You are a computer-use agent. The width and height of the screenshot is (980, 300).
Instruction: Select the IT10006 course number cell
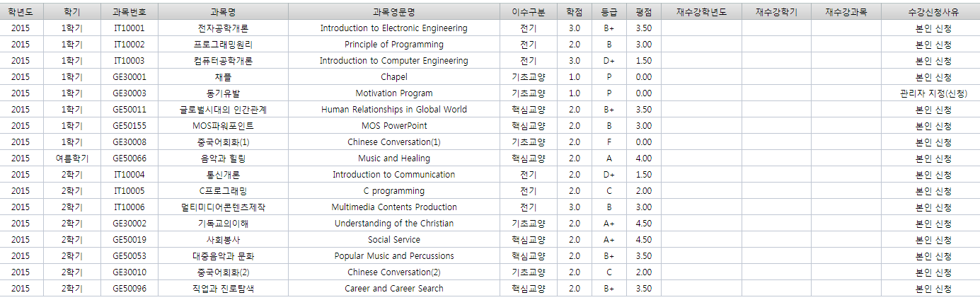(x=129, y=207)
